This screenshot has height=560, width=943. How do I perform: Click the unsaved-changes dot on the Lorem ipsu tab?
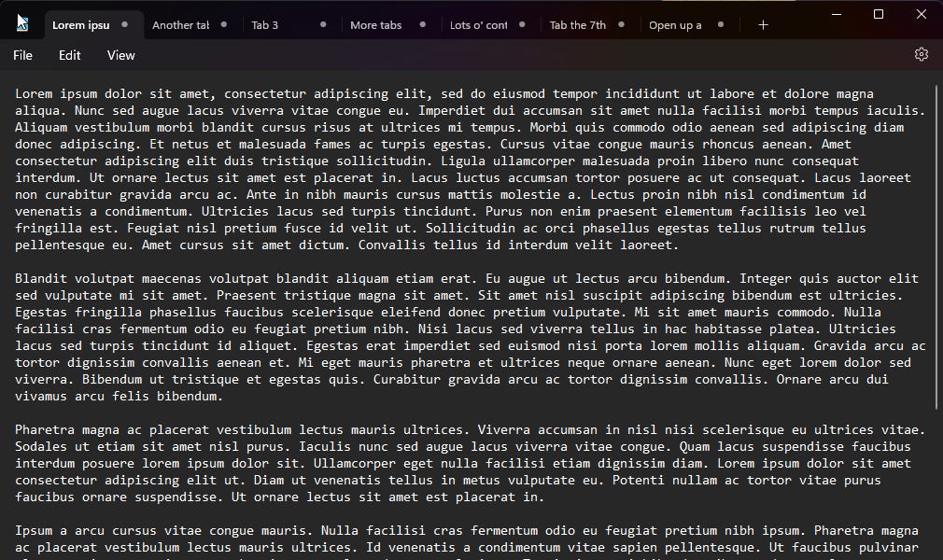click(x=122, y=25)
